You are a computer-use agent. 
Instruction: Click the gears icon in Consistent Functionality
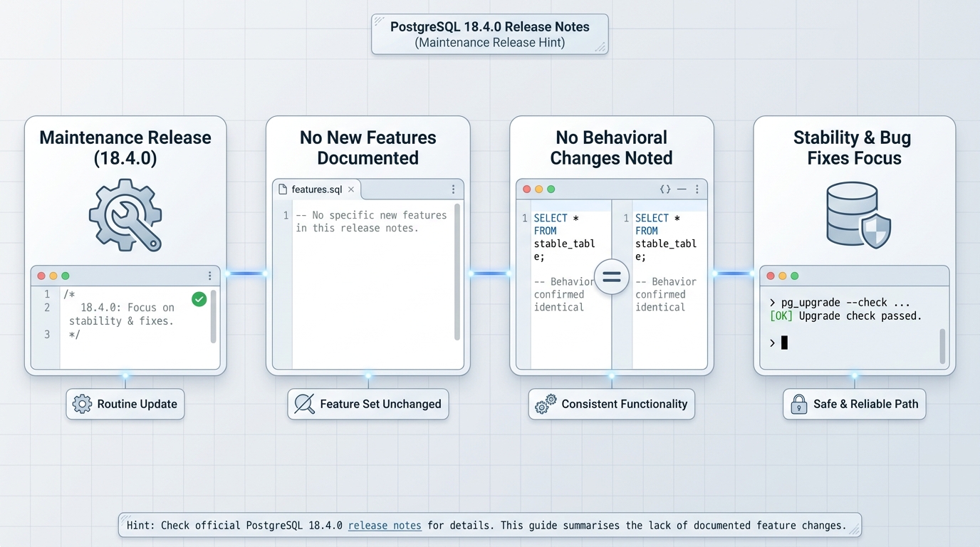(546, 404)
